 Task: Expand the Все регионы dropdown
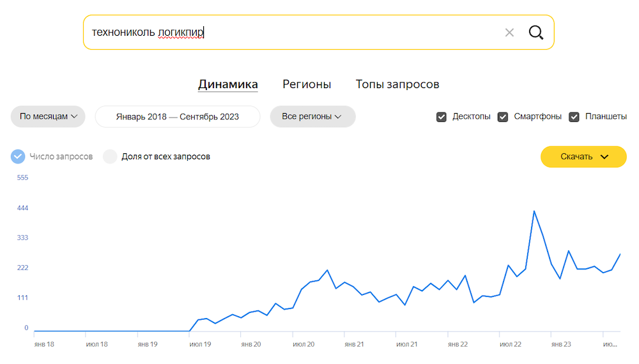point(312,117)
